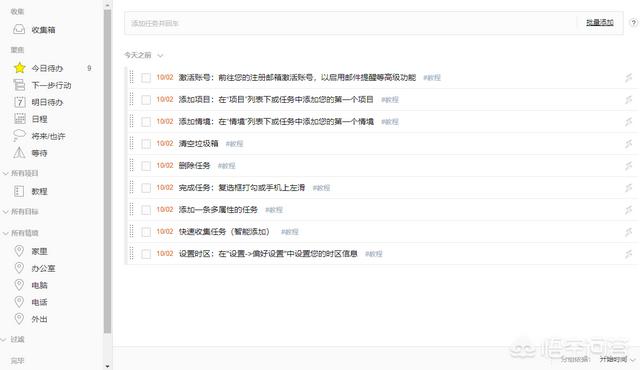Expand the 过滤 section
Screen dimensions: 640x370
[4, 339]
